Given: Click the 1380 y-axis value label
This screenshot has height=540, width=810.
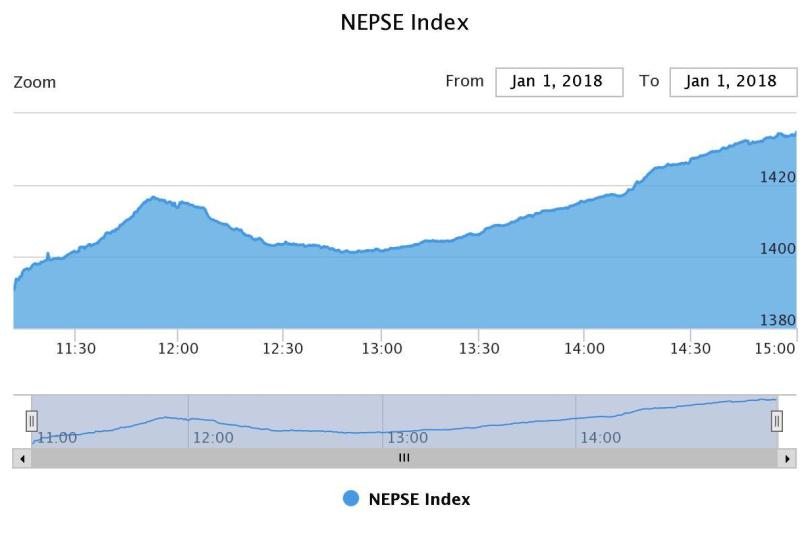Looking at the screenshot, I should click(778, 320).
